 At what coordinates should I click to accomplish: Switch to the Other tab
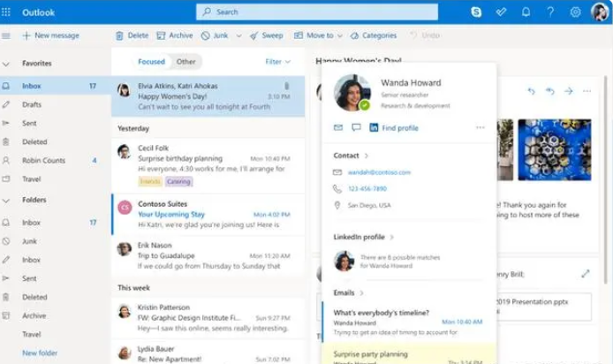click(x=185, y=62)
